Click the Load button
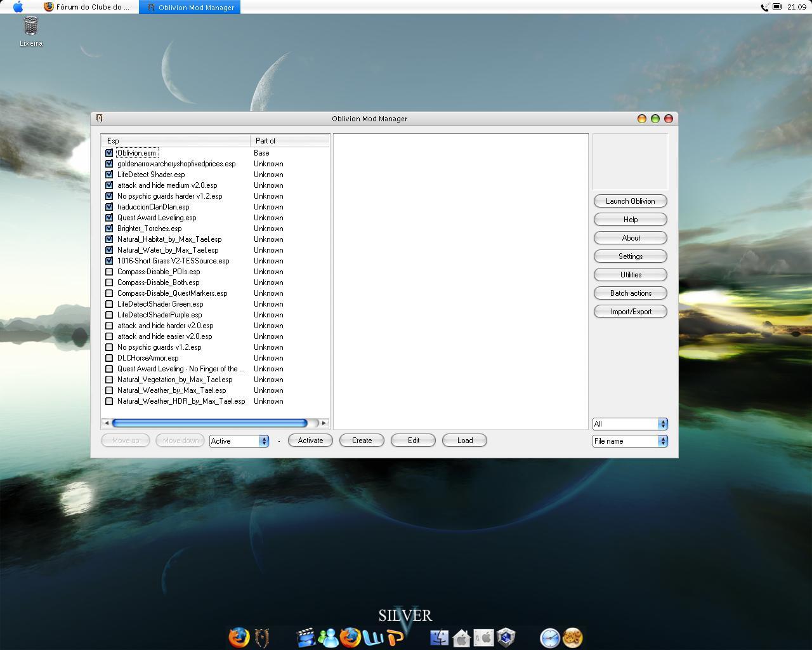This screenshot has height=650, width=812. click(464, 441)
